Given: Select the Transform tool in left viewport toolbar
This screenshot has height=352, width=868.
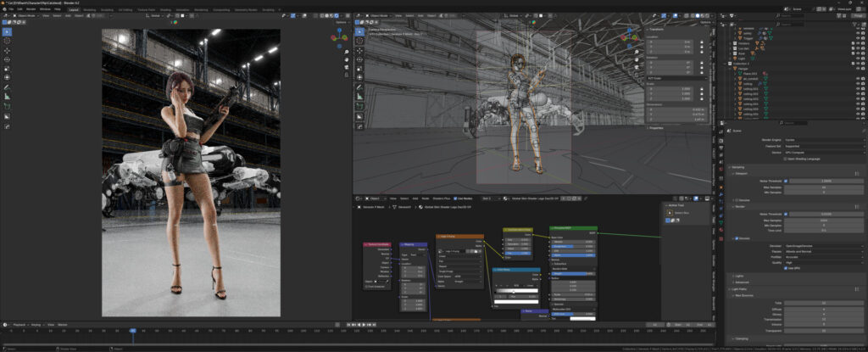Looking at the screenshot, I should [x=7, y=77].
